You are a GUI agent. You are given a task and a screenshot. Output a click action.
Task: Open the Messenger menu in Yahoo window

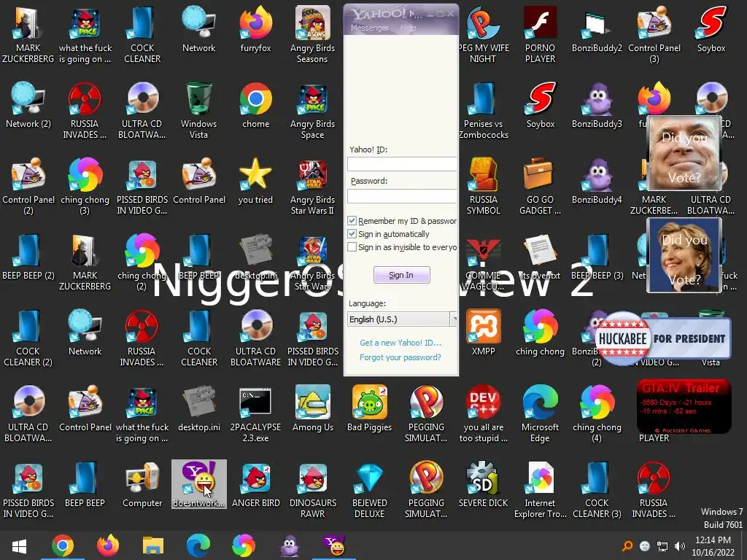point(370,28)
